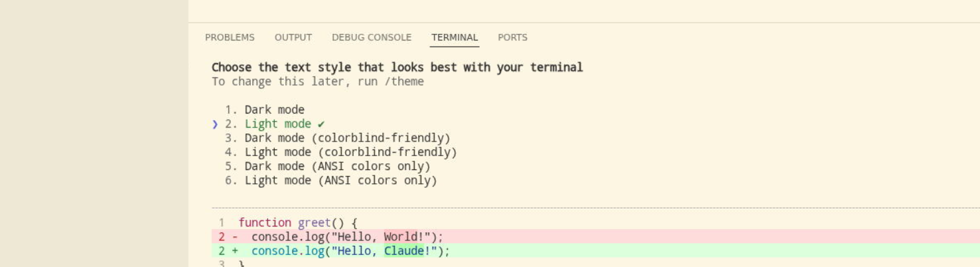
Task: Select Dark mode (colorblind-friendly)
Action: [347, 138]
